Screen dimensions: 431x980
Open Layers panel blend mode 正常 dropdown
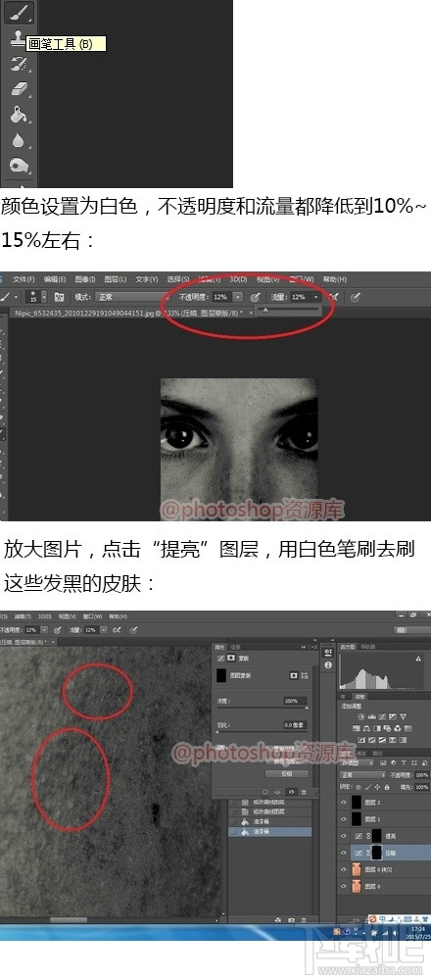click(x=362, y=775)
